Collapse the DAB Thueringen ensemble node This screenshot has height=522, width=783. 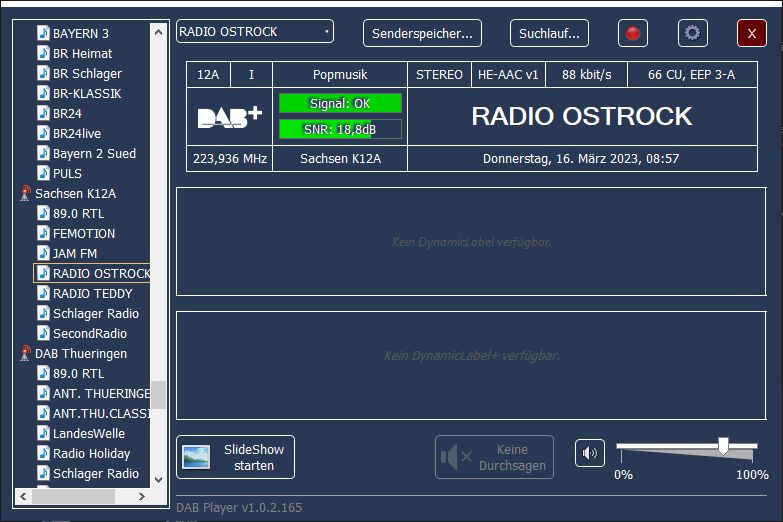click(x=80, y=353)
